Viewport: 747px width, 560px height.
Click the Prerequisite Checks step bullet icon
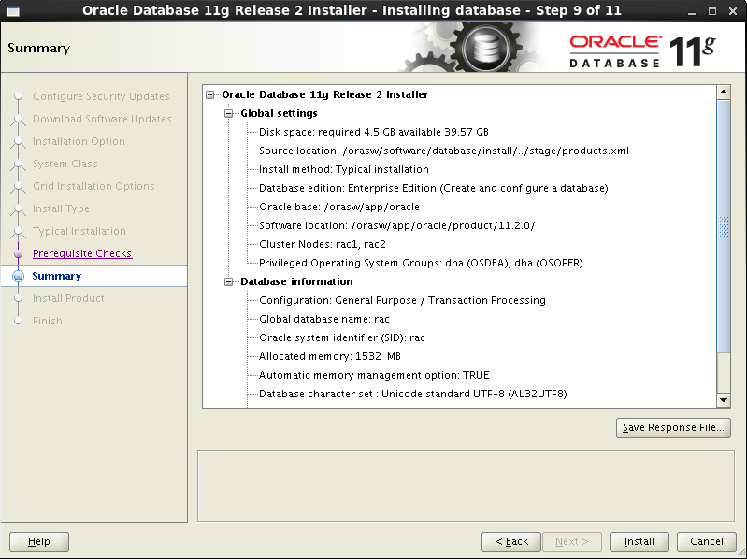pyautogui.click(x=18, y=253)
